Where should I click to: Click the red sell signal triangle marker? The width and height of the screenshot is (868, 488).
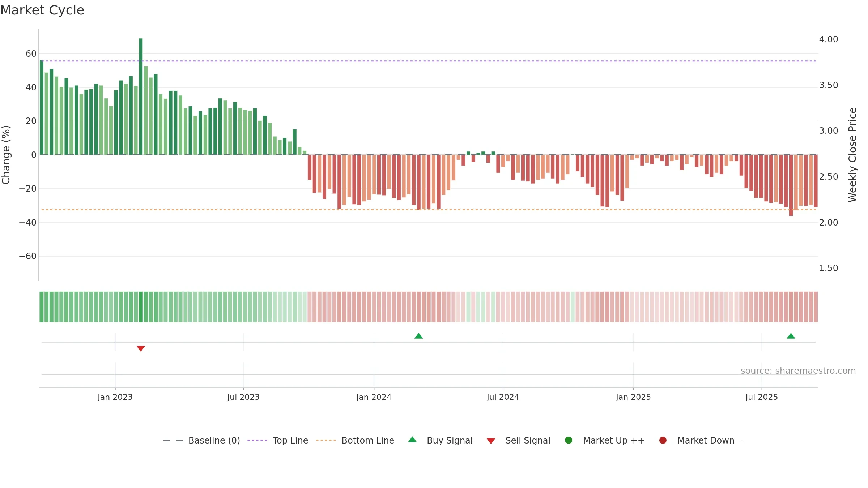(141, 348)
